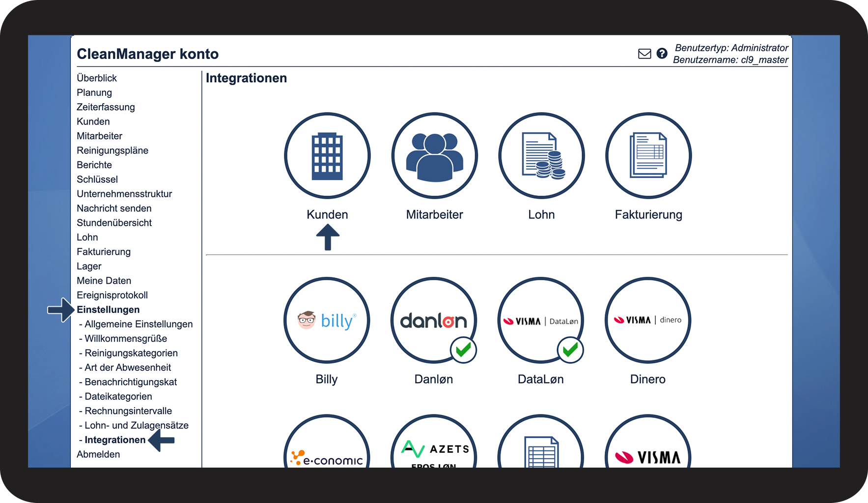
Task: Open the Mitarbeiter people group icon
Action: (x=434, y=156)
